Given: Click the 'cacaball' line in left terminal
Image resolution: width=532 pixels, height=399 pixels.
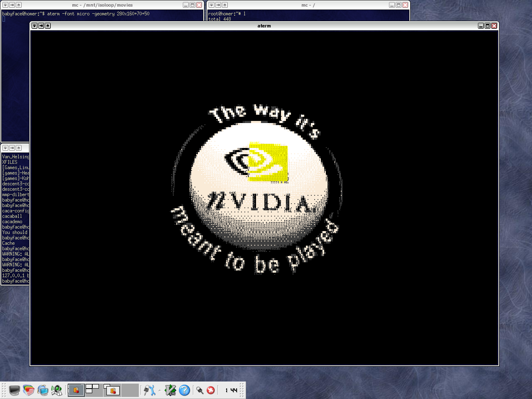Looking at the screenshot, I should point(12,216).
